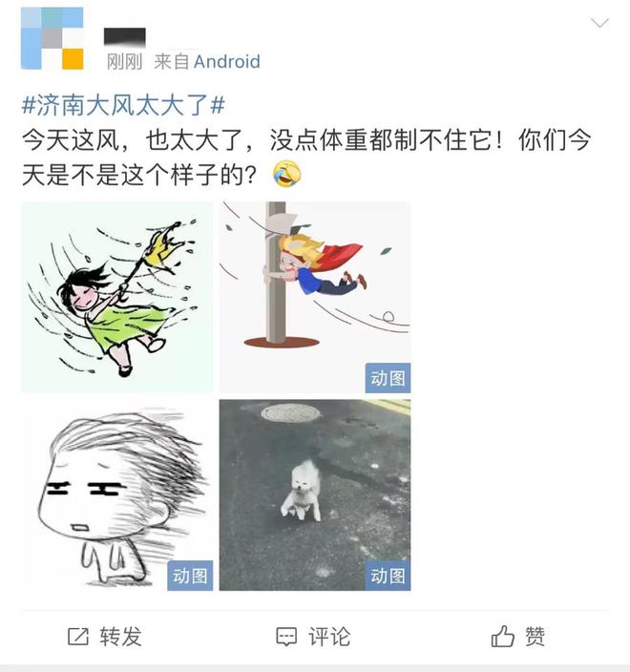Tap the 赞 like label

[535, 637]
